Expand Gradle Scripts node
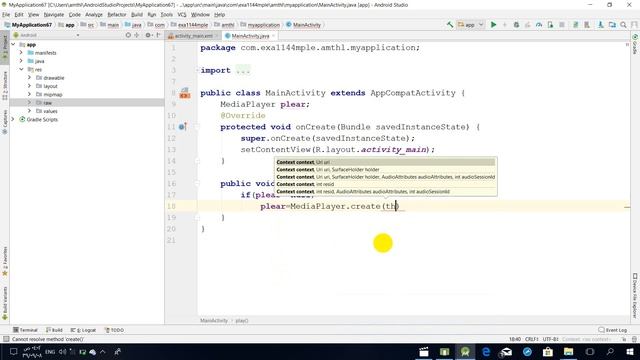This screenshot has height=360, width=640. click(13, 119)
